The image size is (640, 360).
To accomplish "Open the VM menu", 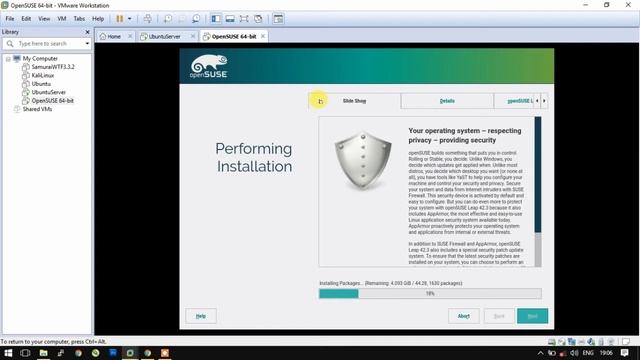I will coord(62,19).
